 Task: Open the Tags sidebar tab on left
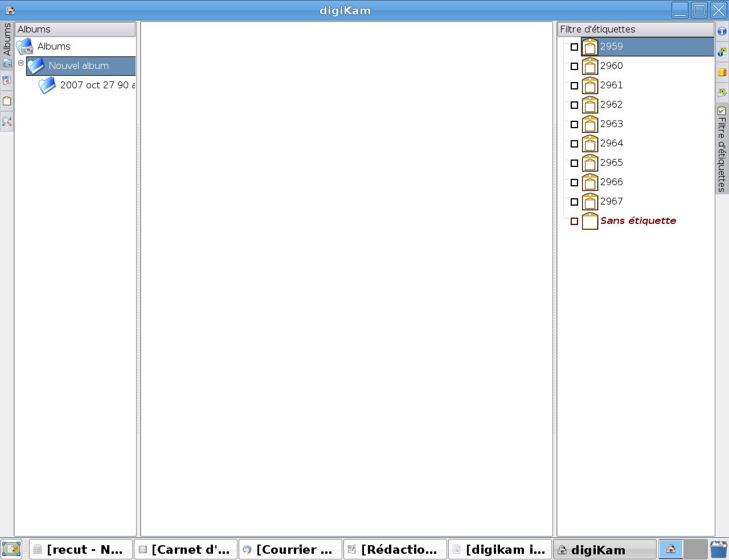point(7,101)
